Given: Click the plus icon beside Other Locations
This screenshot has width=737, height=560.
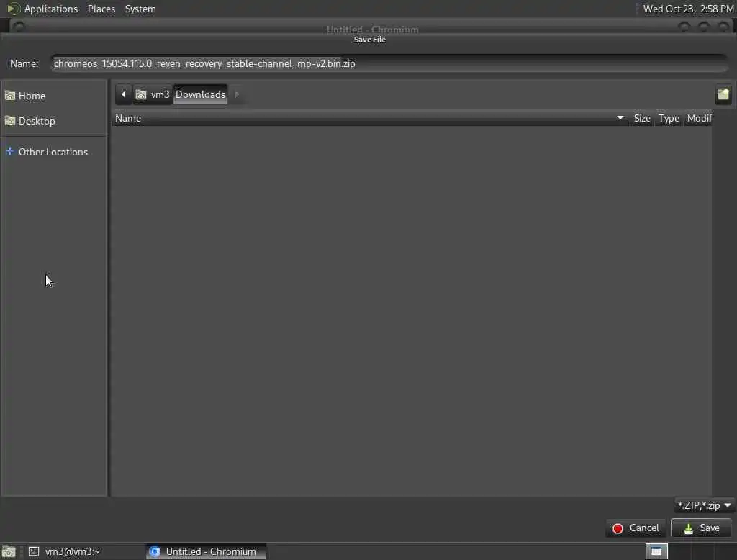Looking at the screenshot, I should [x=9, y=151].
